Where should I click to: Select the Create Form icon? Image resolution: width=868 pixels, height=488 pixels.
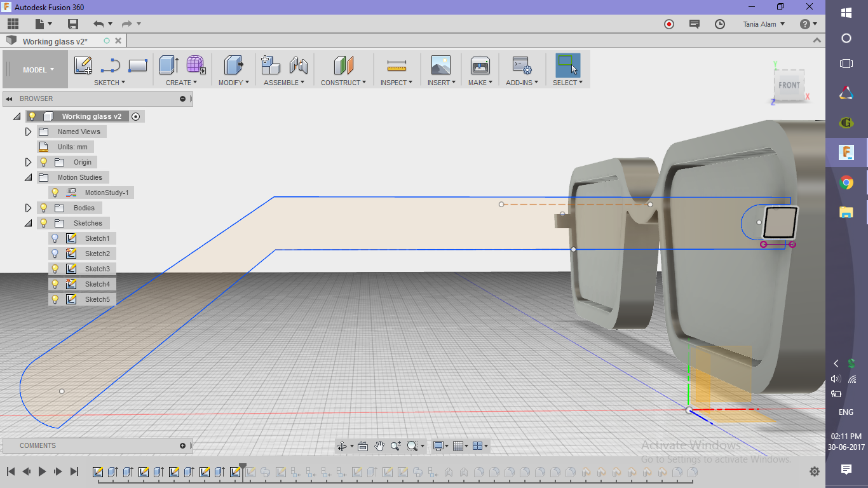click(x=196, y=65)
